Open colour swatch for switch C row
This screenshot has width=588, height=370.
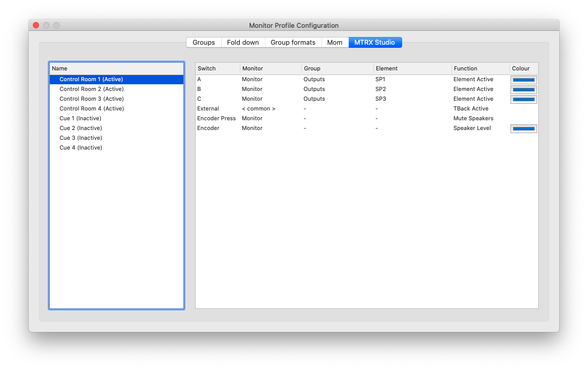click(523, 99)
